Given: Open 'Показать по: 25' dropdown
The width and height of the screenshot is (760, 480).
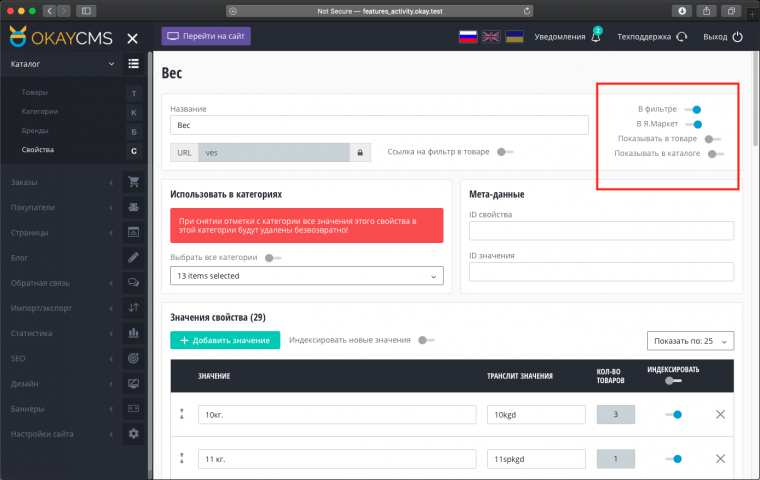Looking at the screenshot, I should tap(691, 341).
